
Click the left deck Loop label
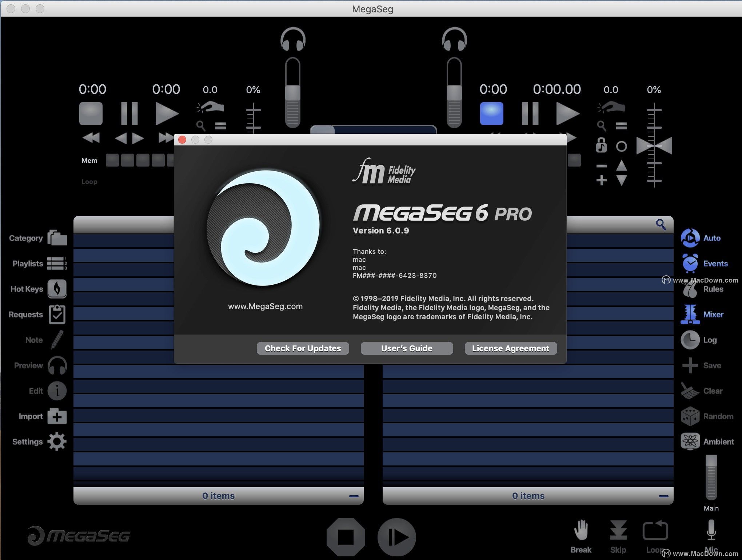pos(89,182)
